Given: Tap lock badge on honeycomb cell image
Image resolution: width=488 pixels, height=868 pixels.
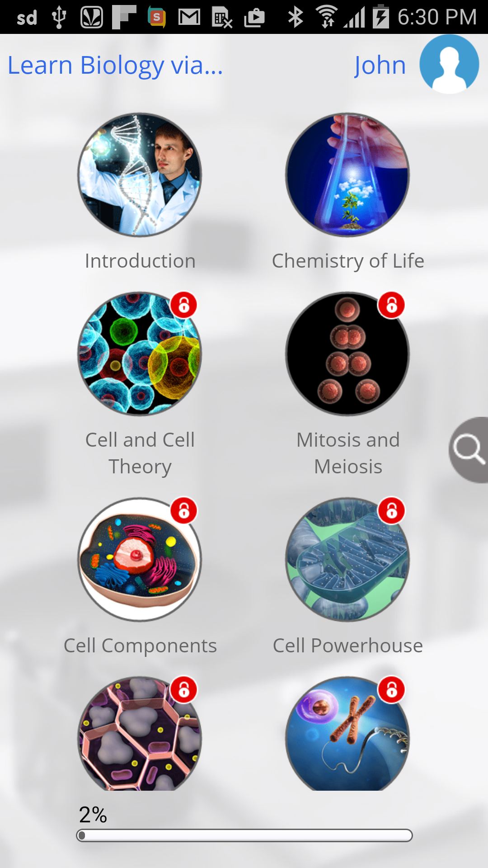Looking at the screenshot, I should tap(184, 690).
